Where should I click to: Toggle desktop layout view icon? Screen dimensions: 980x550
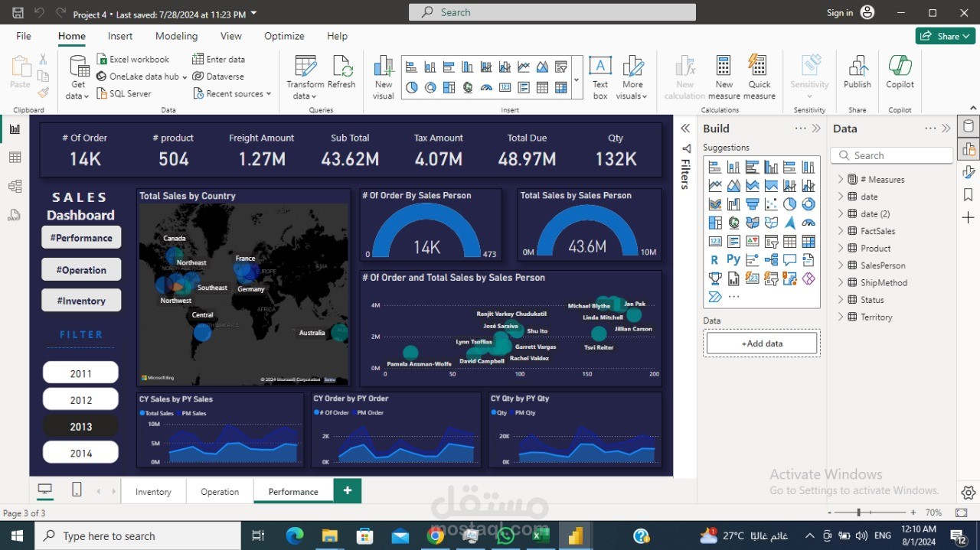click(44, 490)
